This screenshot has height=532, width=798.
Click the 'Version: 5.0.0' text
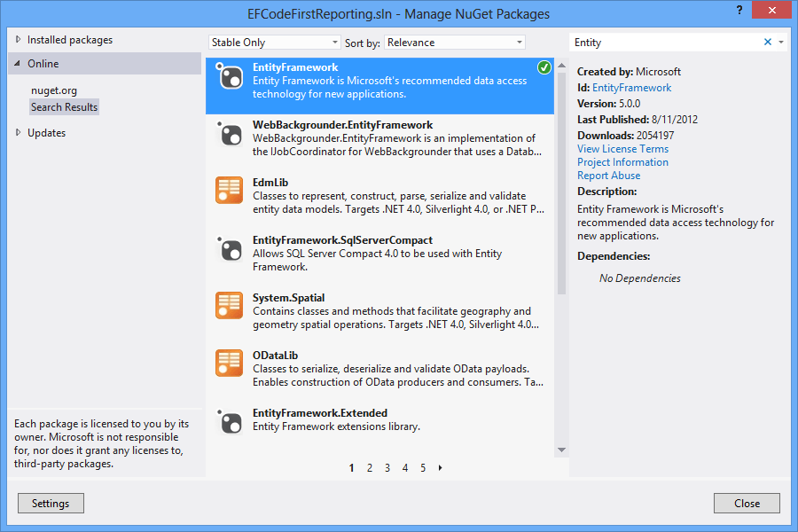click(608, 104)
